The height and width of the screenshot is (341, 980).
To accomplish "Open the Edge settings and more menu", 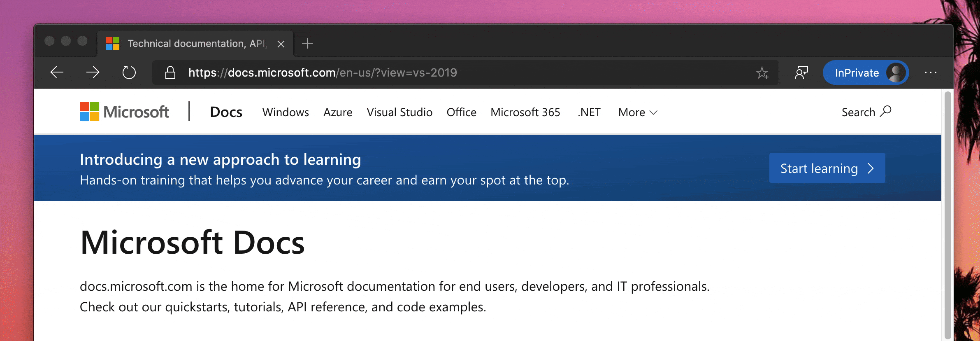I will pyautogui.click(x=931, y=72).
